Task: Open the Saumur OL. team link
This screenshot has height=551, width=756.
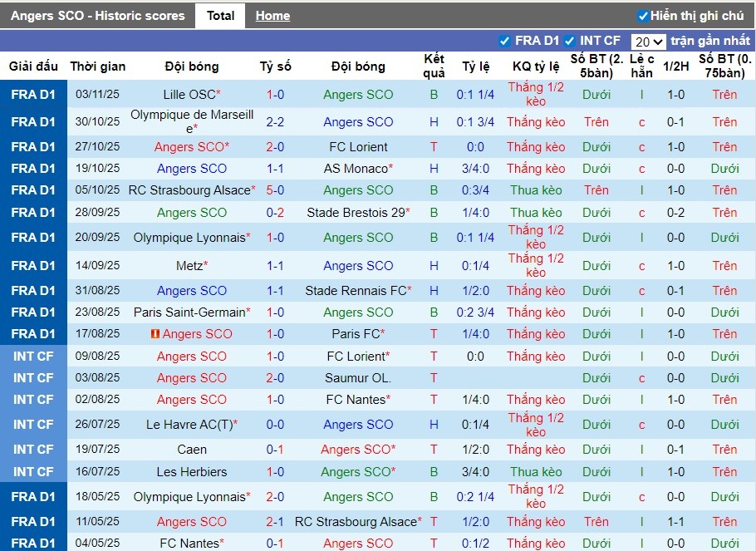Action: click(x=358, y=378)
